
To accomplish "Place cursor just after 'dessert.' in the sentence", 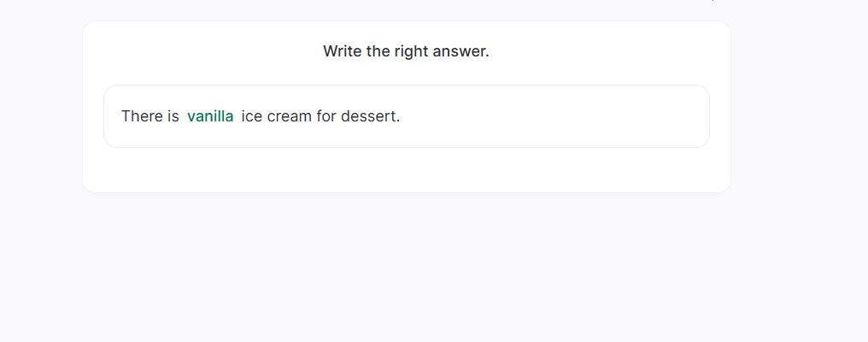I will pos(402,116).
